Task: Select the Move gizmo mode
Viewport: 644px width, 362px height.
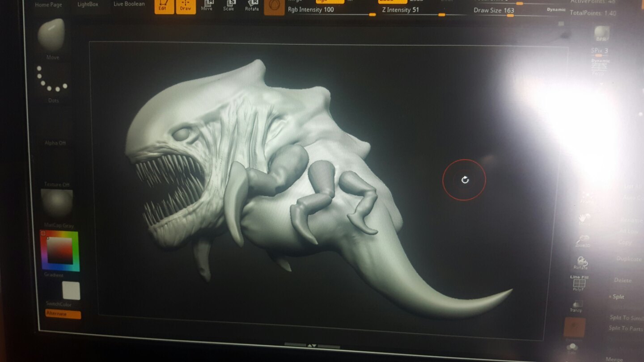Action: [207, 6]
